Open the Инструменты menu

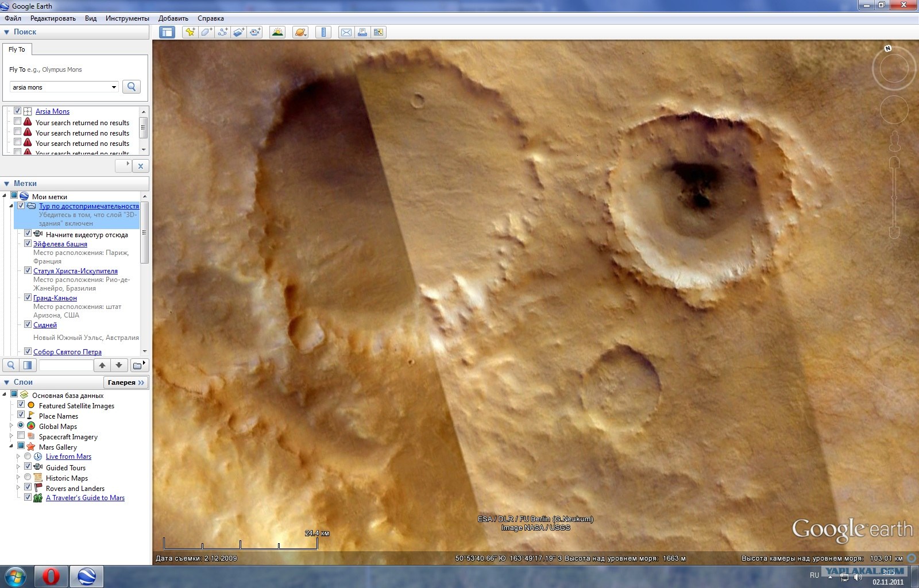click(127, 18)
